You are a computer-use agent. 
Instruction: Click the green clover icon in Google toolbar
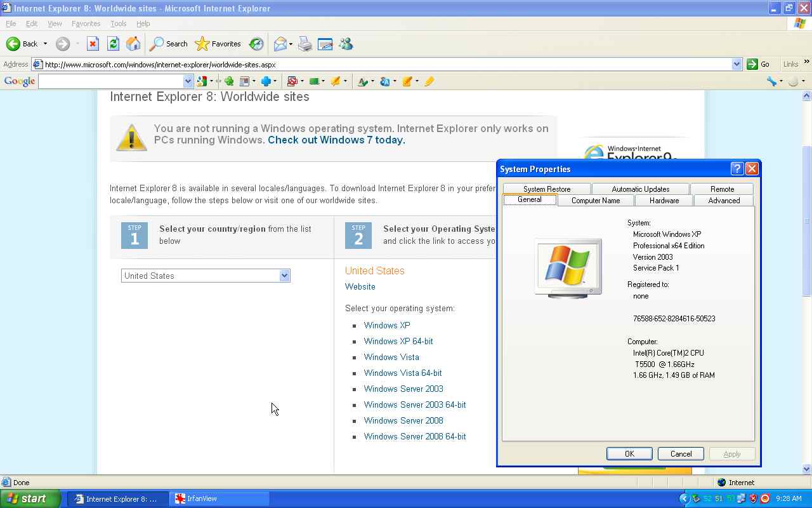(229, 81)
